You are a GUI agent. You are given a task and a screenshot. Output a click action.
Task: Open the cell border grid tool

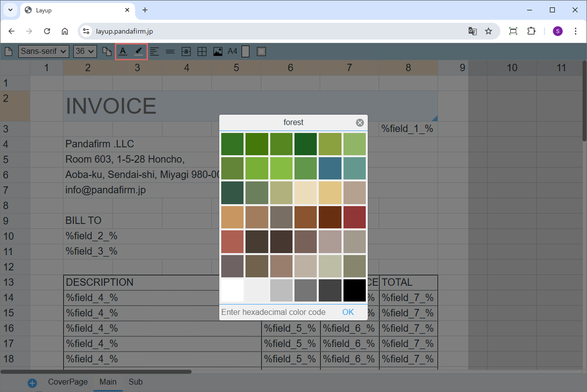click(202, 51)
